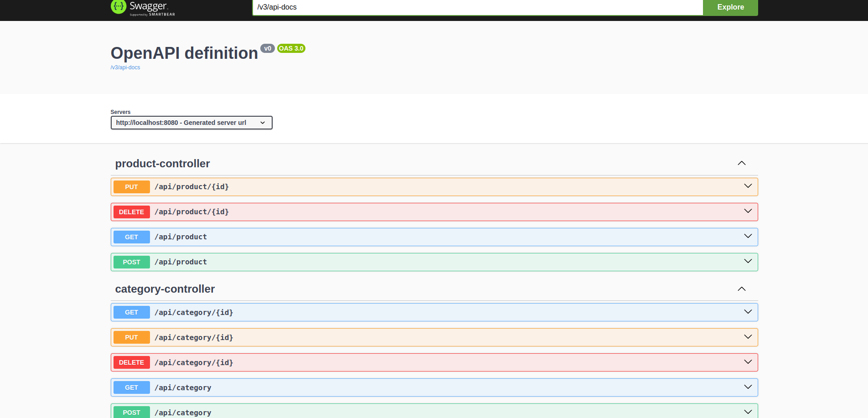Click the PUT /api/product/{id} path text
This screenshot has width=868, height=418.
point(191,187)
